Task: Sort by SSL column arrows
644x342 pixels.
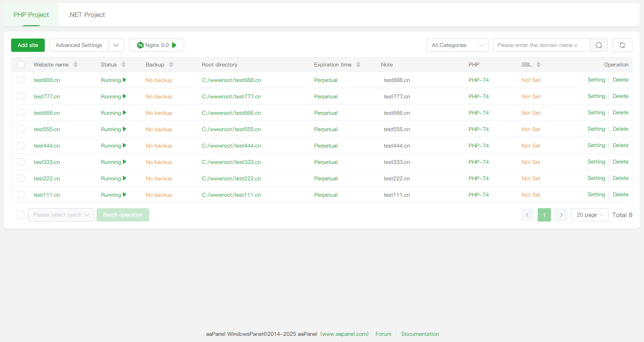Action: click(x=539, y=65)
